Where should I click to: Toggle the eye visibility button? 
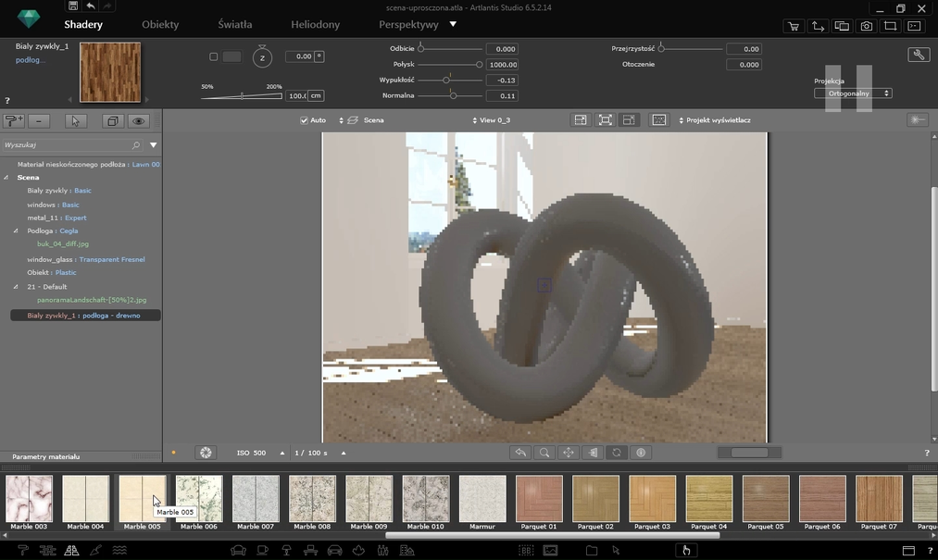coord(139,121)
